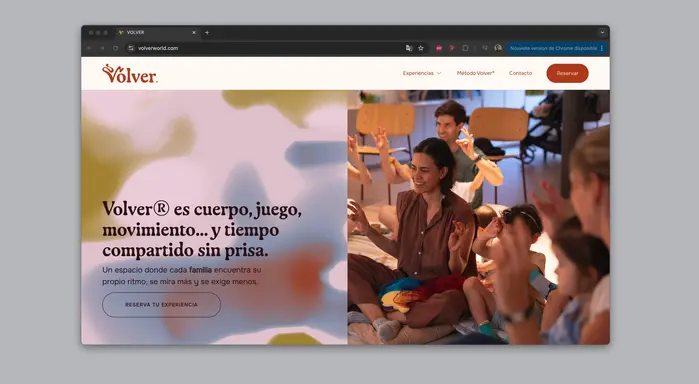Open the Chrome profile avatar
The width and height of the screenshot is (699, 384).
pyautogui.click(x=498, y=48)
